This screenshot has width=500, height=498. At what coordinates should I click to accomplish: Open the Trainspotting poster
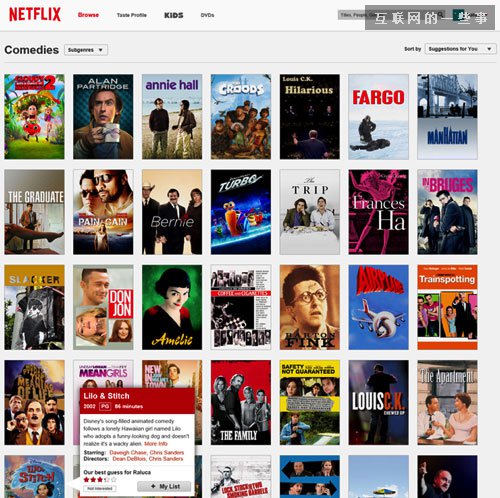[447, 307]
